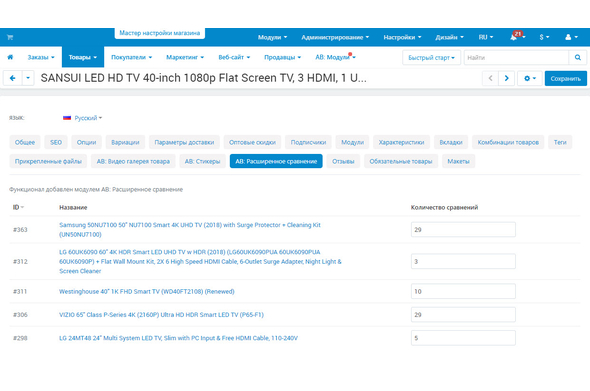Sort the table by ID column

tap(18, 207)
